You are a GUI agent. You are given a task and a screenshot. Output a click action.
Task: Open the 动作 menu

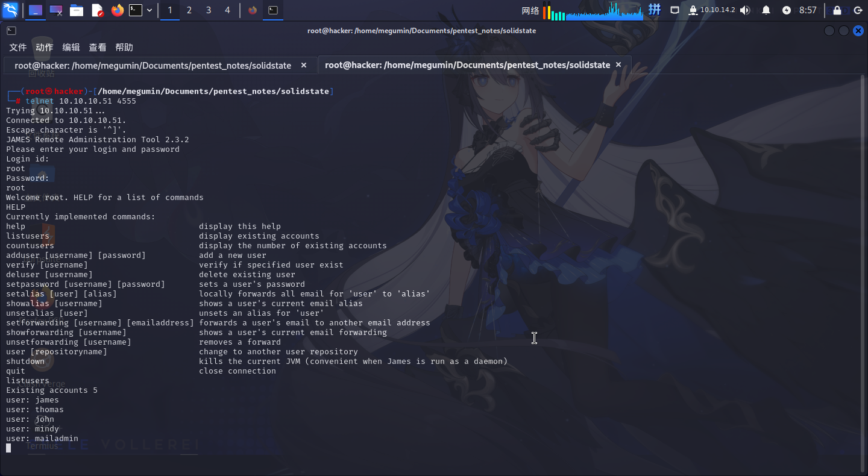click(45, 47)
